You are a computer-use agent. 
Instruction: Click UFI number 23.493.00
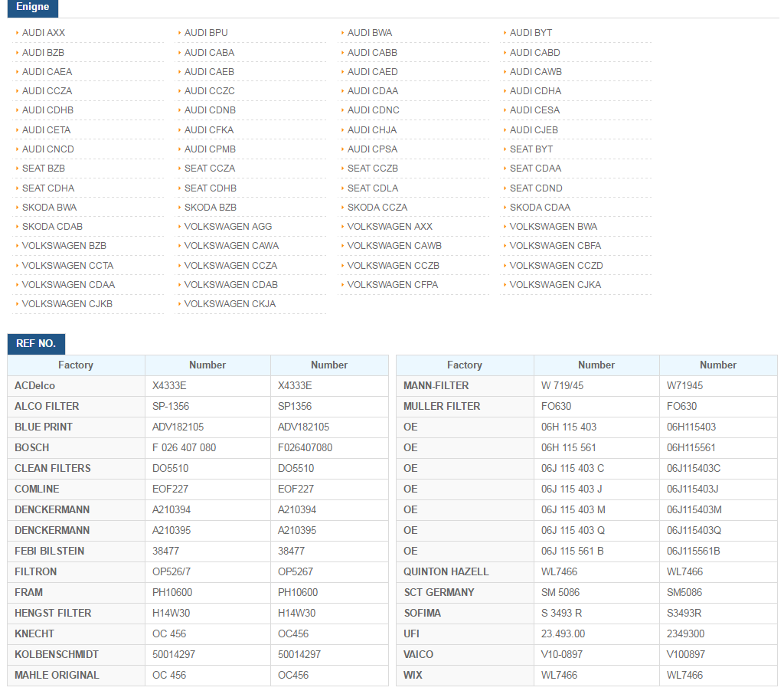[x=563, y=633]
